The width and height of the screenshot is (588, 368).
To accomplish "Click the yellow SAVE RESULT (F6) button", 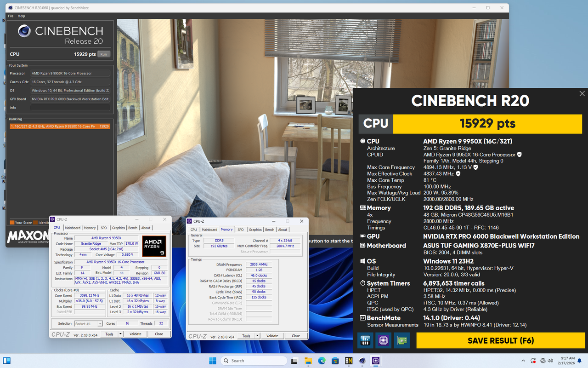I will click(x=500, y=340).
